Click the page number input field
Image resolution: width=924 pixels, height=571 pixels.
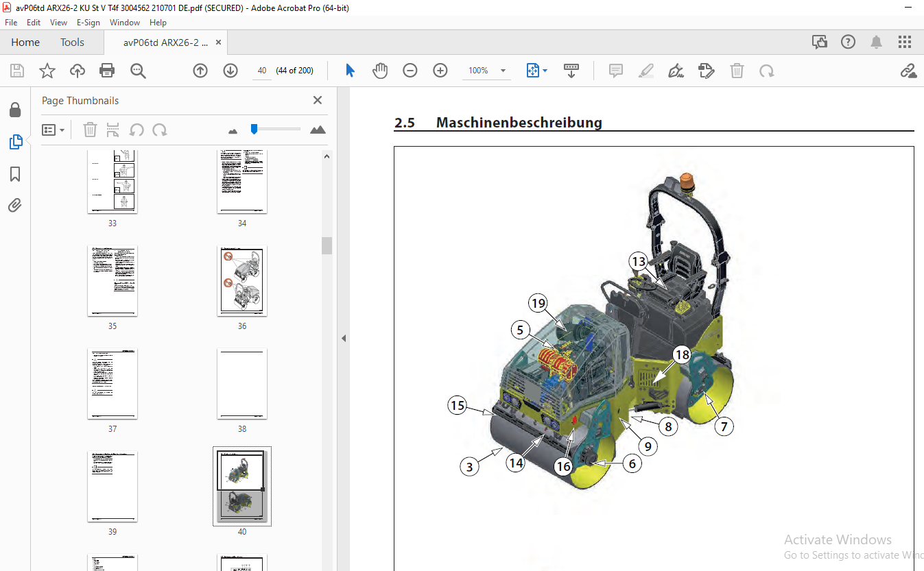click(x=262, y=71)
